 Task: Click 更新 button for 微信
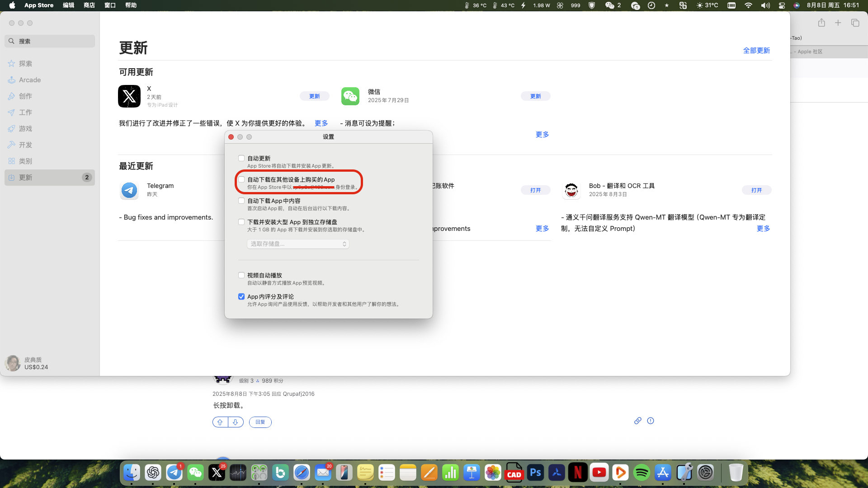point(535,96)
